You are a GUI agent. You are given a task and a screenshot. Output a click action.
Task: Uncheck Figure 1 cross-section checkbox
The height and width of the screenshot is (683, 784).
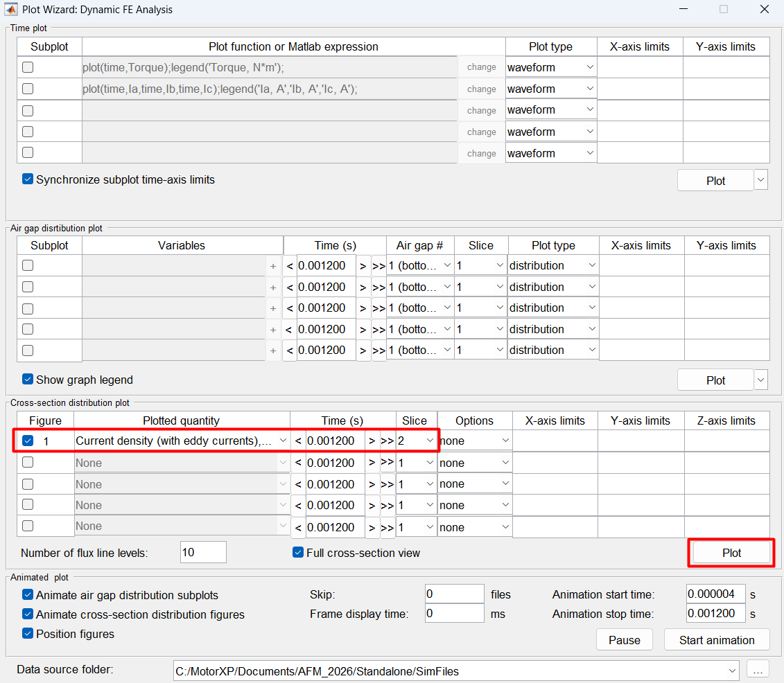(28, 441)
